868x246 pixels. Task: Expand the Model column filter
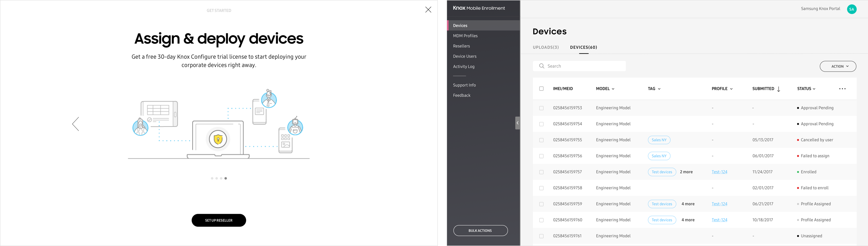coord(613,89)
